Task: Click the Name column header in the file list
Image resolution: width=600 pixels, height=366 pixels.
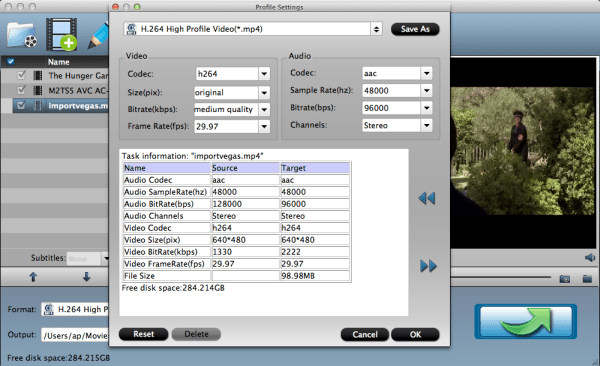Action: (59, 62)
